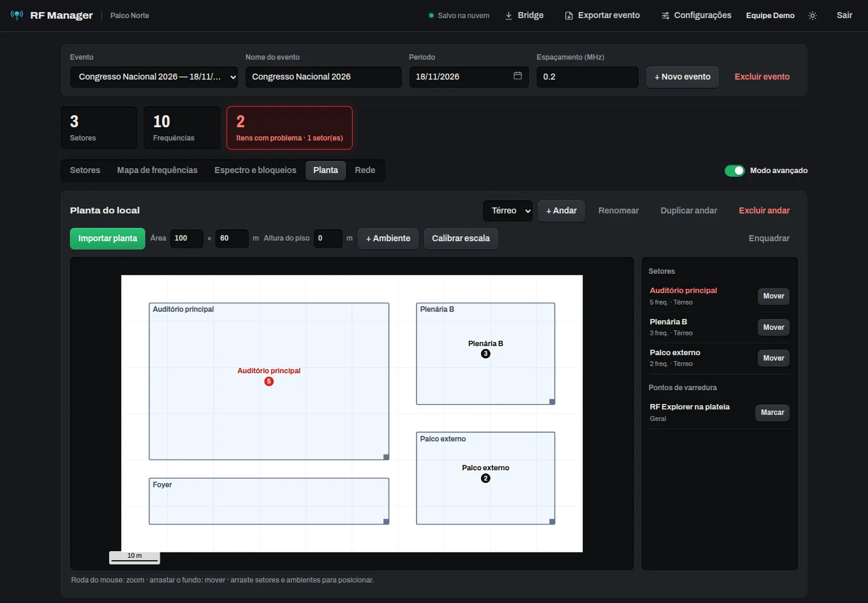Open Configurações via sliders icon
868x603 pixels.
[665, 16]
